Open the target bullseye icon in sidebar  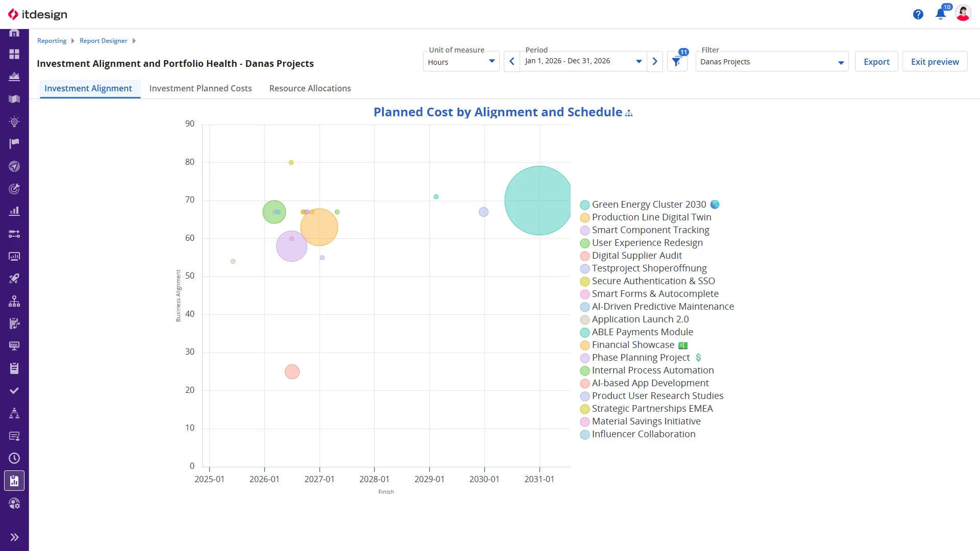click(x=14, y=189)
